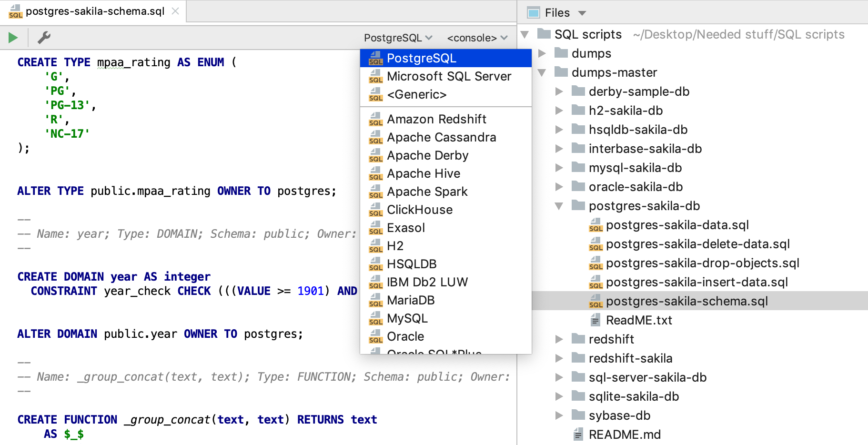Open the Files view dropdown arrow
This screenshot has height=445, width=868.
(582, 13)
